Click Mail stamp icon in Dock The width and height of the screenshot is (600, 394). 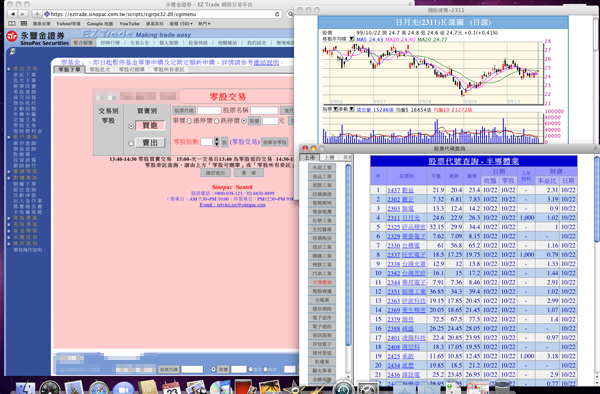(74, 388)
